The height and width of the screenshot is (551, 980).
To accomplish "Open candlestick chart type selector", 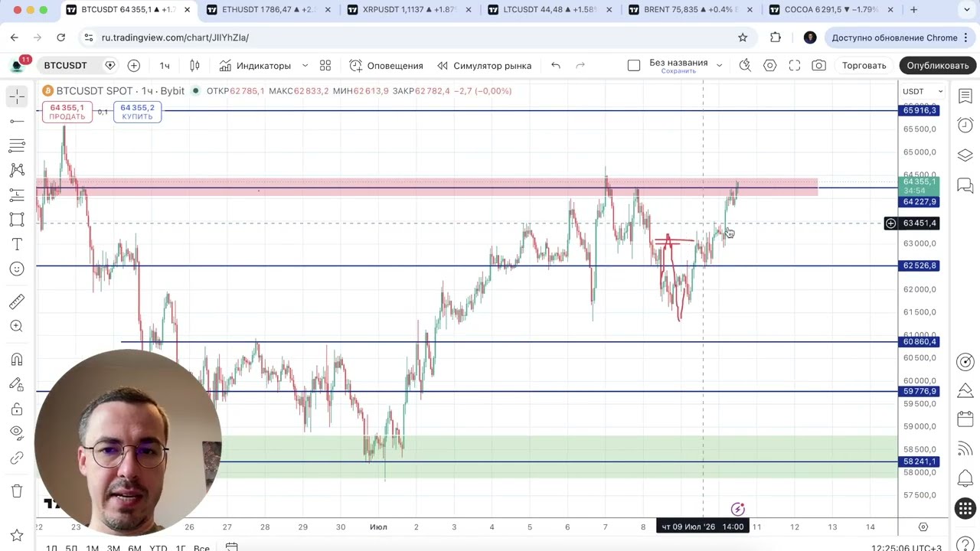I will (194, 65).
